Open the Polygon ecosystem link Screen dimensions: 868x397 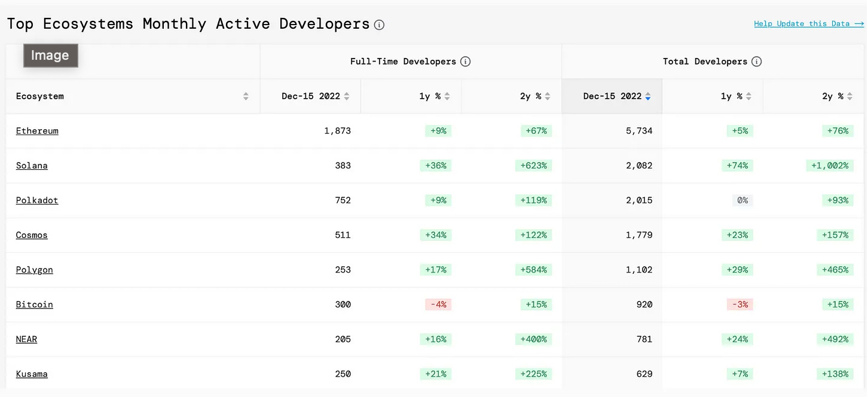click(35, 270)
